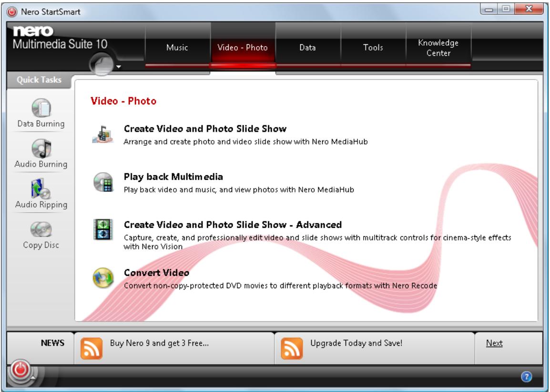Click the Play back Multimedia icon

click(103, 182)
